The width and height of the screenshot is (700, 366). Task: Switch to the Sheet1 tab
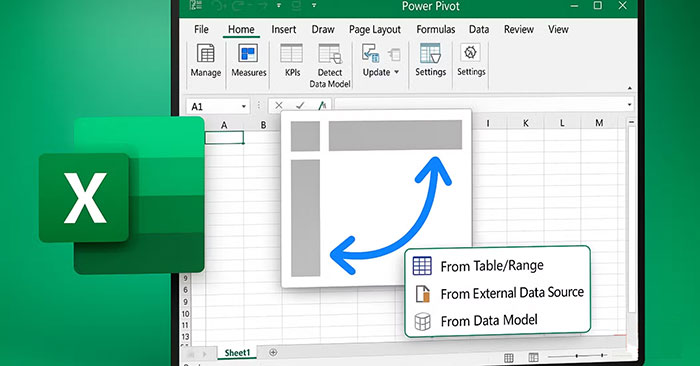click(x=238, y=353)
